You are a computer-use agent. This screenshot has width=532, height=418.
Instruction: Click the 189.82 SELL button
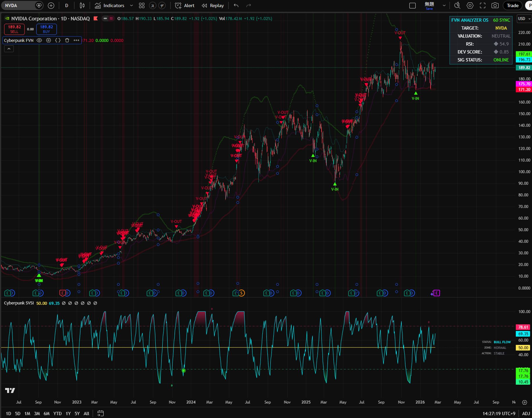click(x=14, y=29)
